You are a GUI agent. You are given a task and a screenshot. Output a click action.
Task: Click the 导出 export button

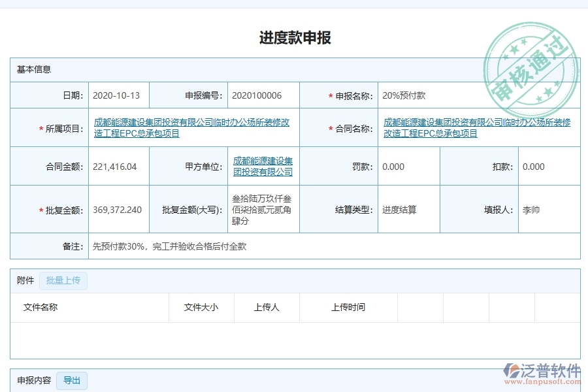click(72, 380)
